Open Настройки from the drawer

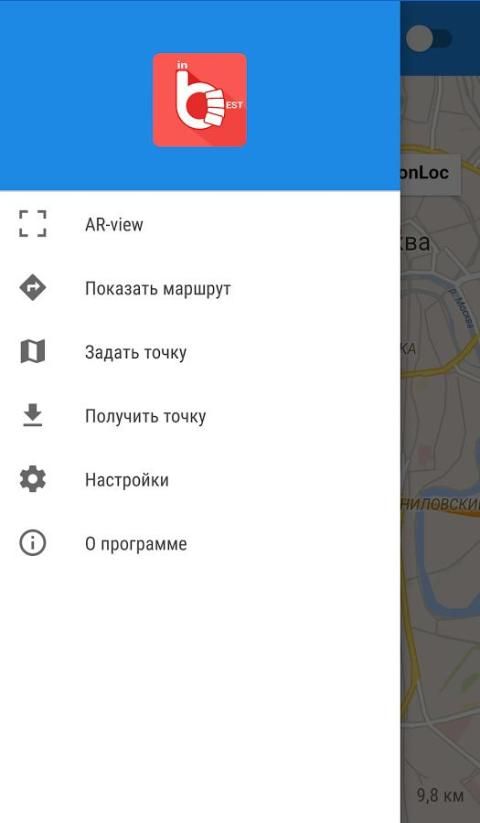click(200, 480)
